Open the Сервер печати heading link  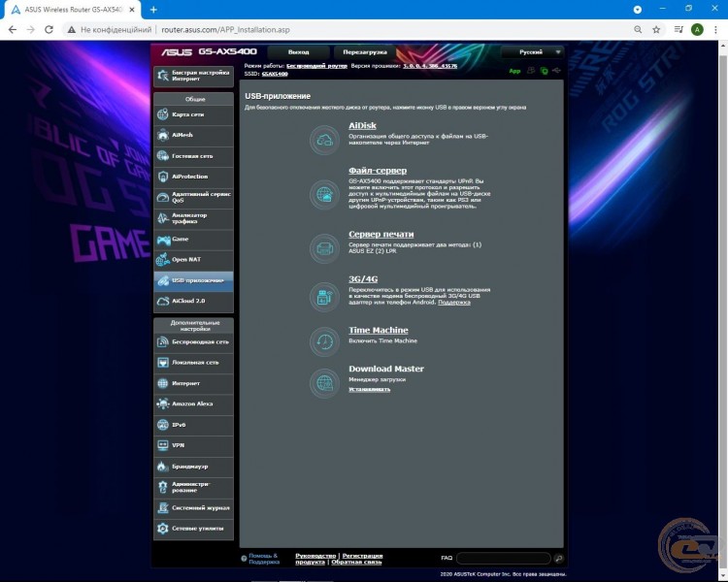click(x=381, y=235)
